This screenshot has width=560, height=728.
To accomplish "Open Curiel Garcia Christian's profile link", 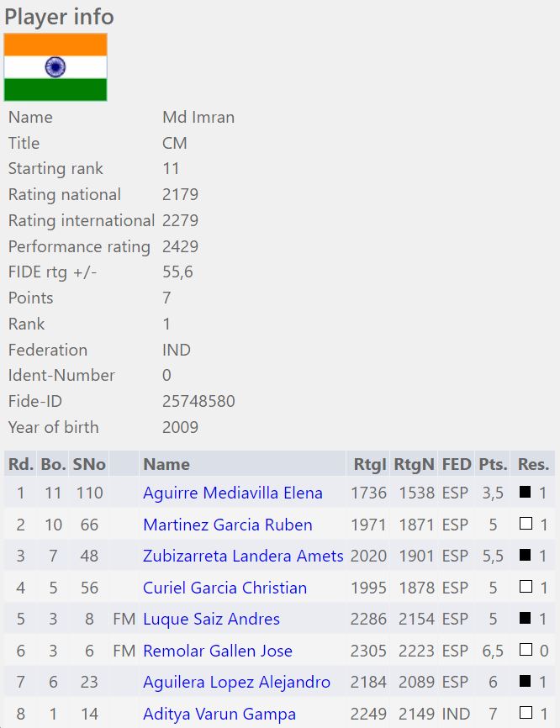I will pos(225,588).
